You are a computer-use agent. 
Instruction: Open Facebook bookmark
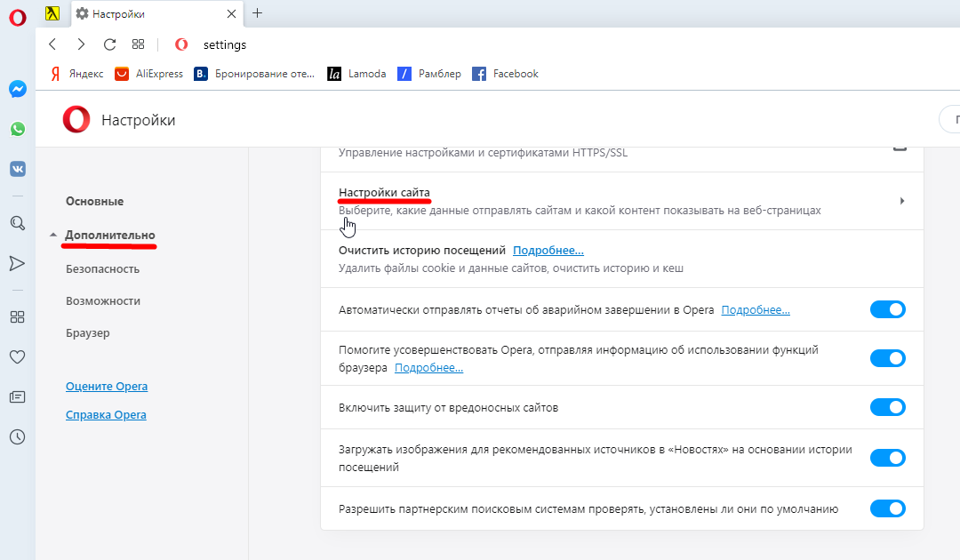(x=505, y=74)
